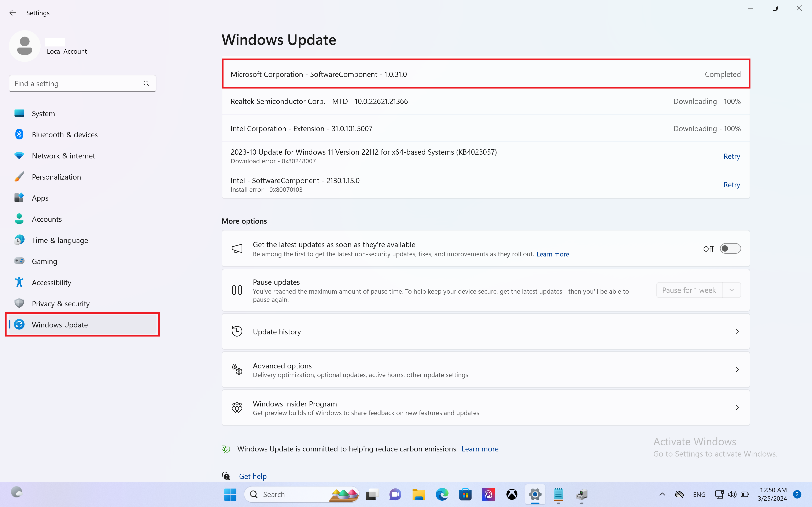Select Accessibility in the sidebar
Image resolution: width=812 pixels, height=507 pixels.
tap(51, 282)
